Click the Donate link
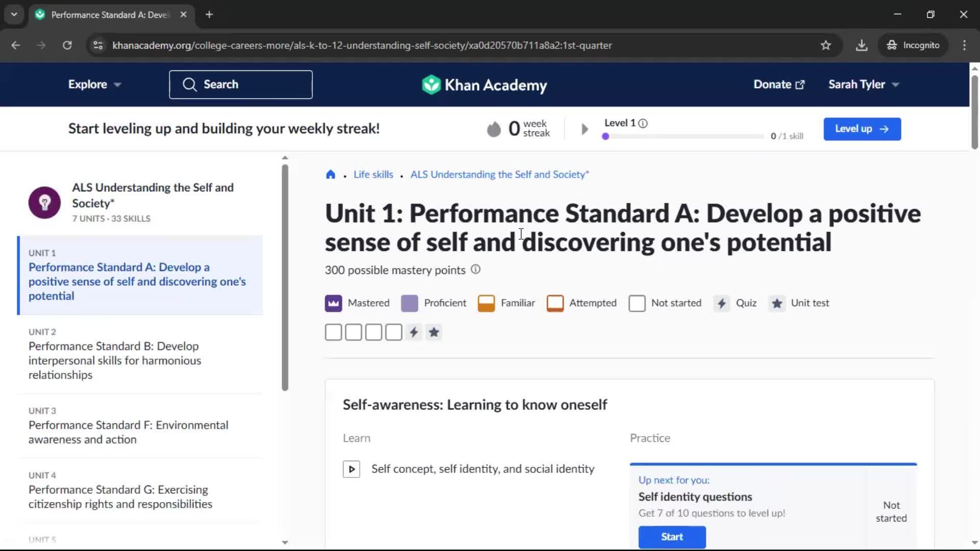Image resolution: width=980 pixels, height=551 pixels. [779, 85]
